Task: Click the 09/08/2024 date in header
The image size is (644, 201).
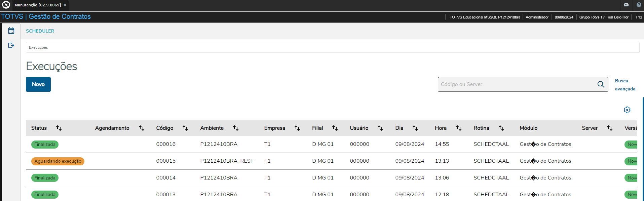Action: (564, 17)
